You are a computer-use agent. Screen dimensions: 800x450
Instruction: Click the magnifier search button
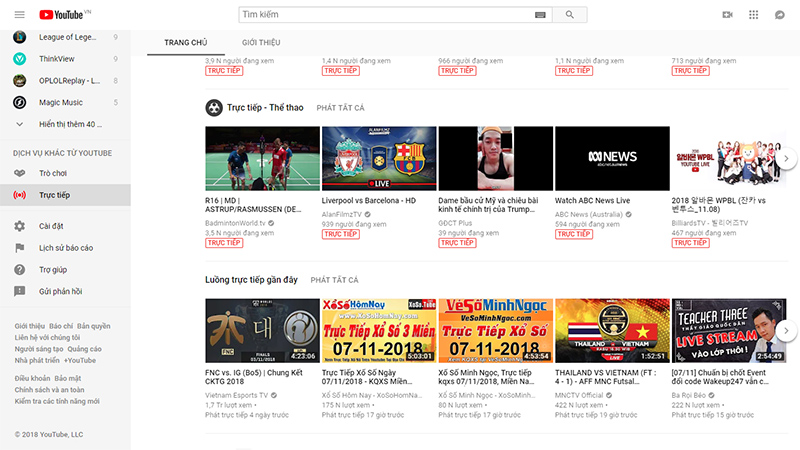569,14
